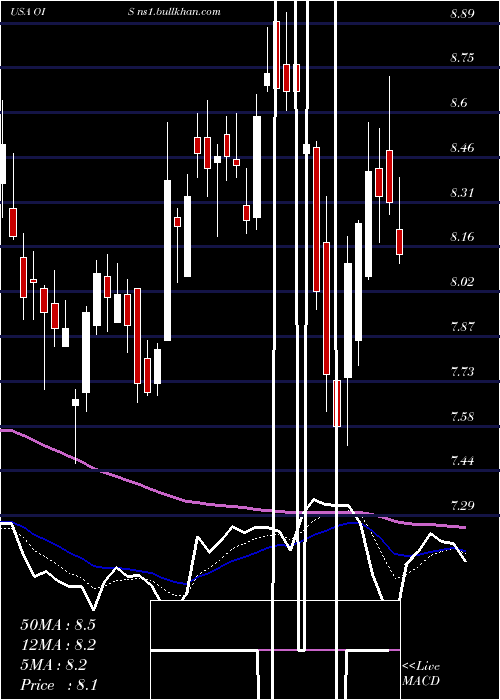This screenshot has height=700, width=500.
Task: Click the 8.31 price axis label
Action: pyautogui.click(x=462, y=193)
